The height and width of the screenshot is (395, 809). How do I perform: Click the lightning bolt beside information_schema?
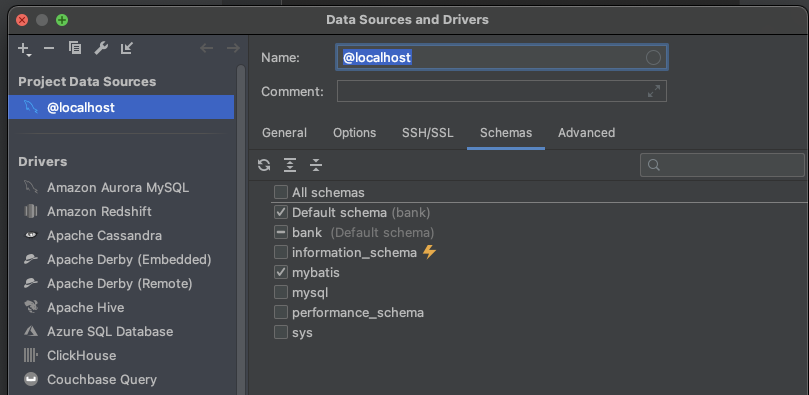click(429, 252)
